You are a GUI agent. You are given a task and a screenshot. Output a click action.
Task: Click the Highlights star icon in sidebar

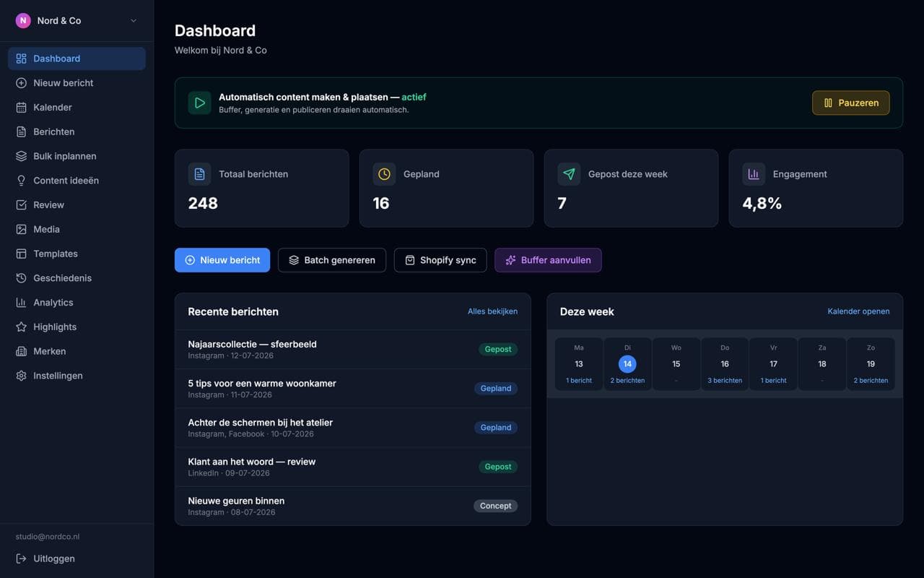click(x=21, y=327)
